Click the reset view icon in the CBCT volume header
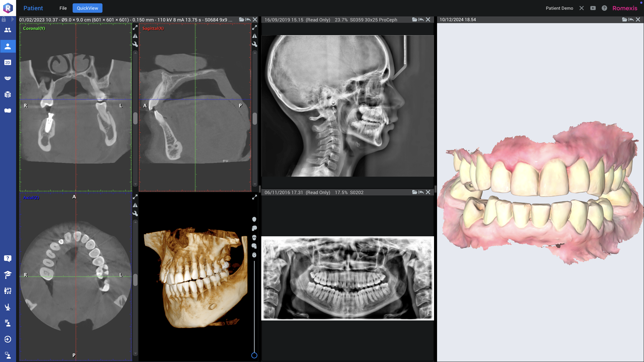The image size is (644, 362). point(248,19)
